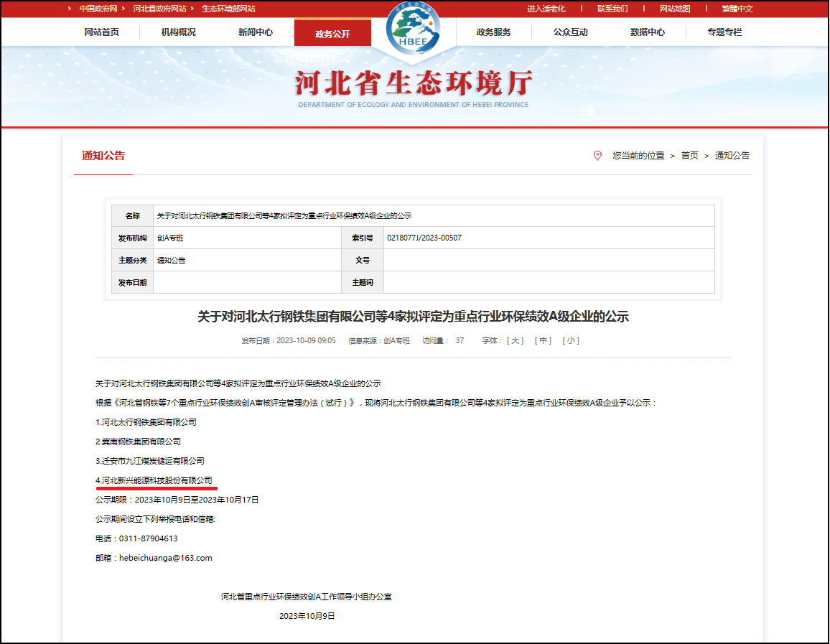Go to 网站首页 in navigation
Screen dimensions: 830x644
[102, 32]
